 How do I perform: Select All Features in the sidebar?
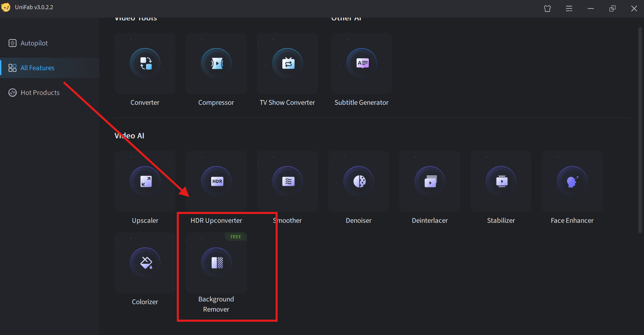point(37,68)
